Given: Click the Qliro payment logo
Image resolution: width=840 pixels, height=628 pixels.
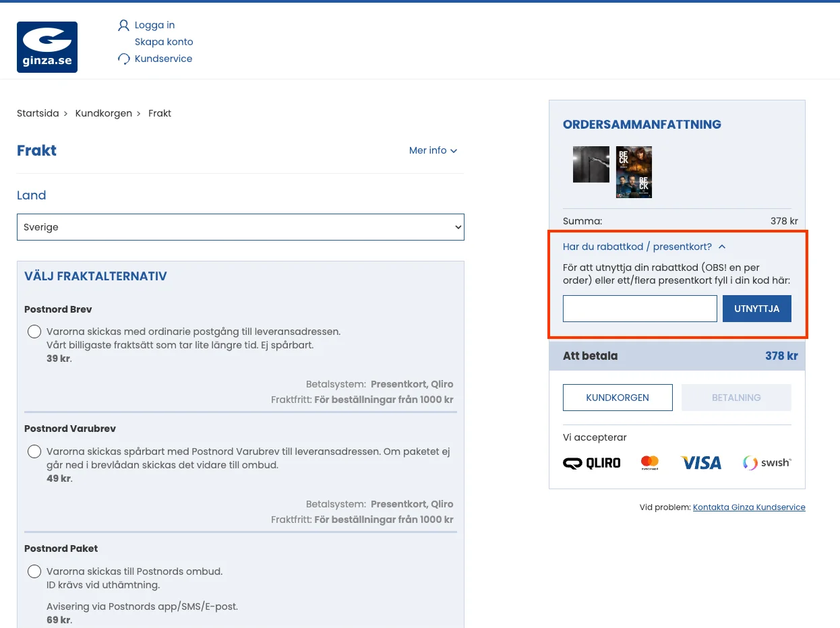Looking at the screenshot, I should 591,463.
